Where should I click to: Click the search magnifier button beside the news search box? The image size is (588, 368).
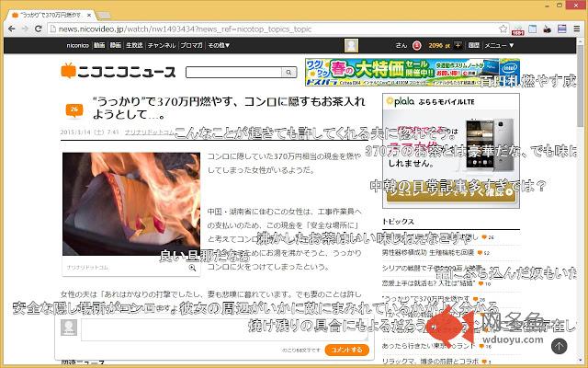click(x=288, y=72)
